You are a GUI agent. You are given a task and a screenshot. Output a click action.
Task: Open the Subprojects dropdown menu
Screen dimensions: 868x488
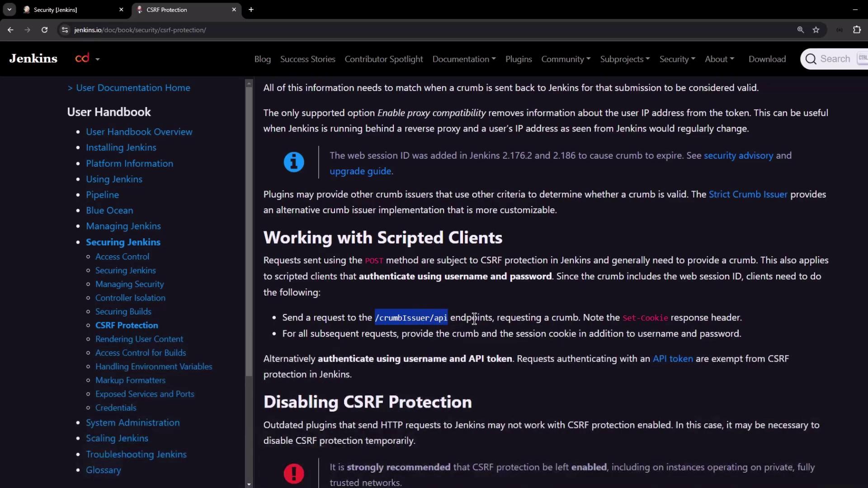pos(624,59)
